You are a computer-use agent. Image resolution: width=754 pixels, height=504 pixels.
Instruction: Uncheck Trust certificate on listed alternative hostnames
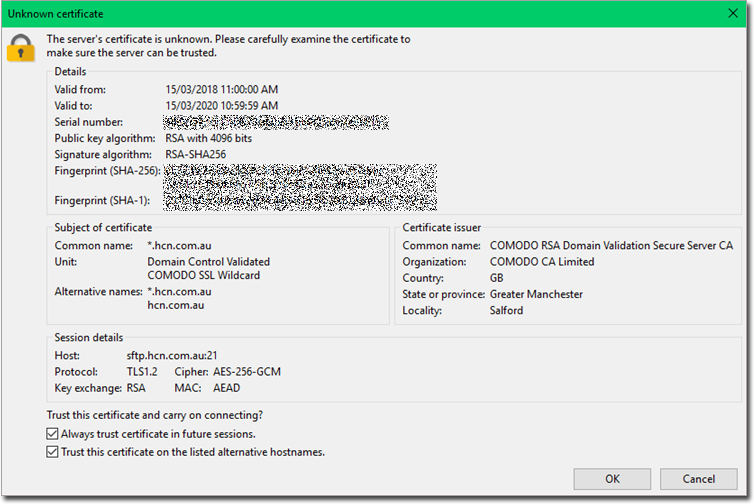click(x=53, y=452)
